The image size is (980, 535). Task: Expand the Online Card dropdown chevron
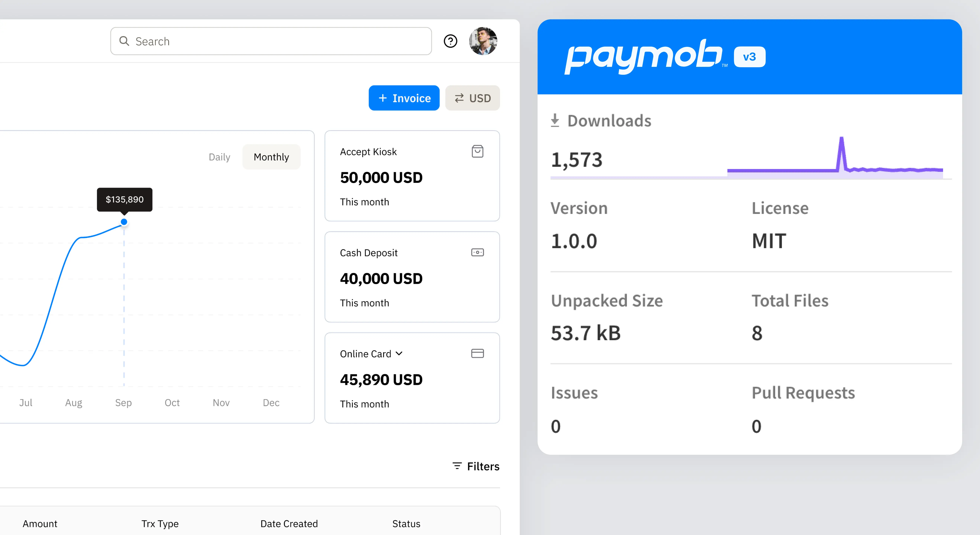399,353
